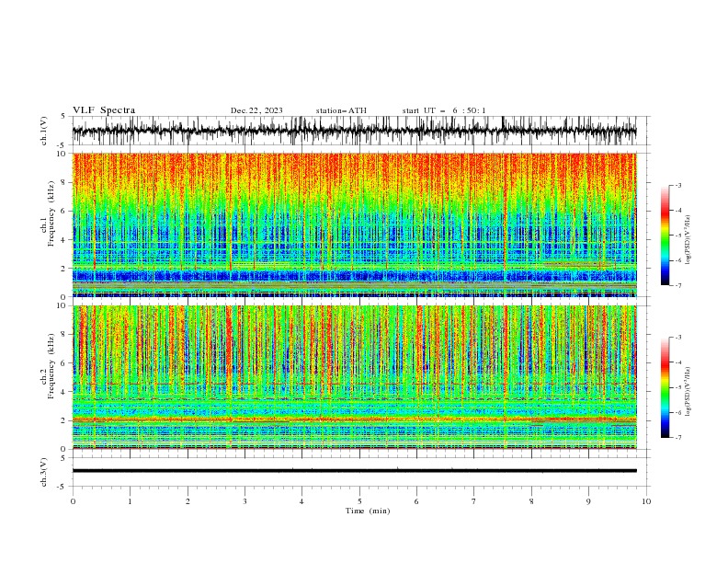Click the "station=ATH" label
The height and width of the screenshot is (563, 728).
click(x=341, y=110)
